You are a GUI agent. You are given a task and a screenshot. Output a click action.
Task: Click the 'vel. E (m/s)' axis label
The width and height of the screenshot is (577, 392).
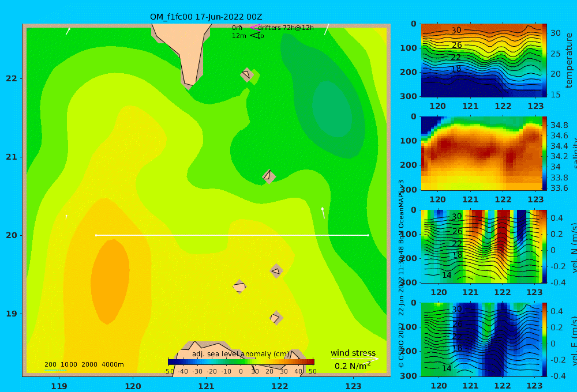pos(574,340)
